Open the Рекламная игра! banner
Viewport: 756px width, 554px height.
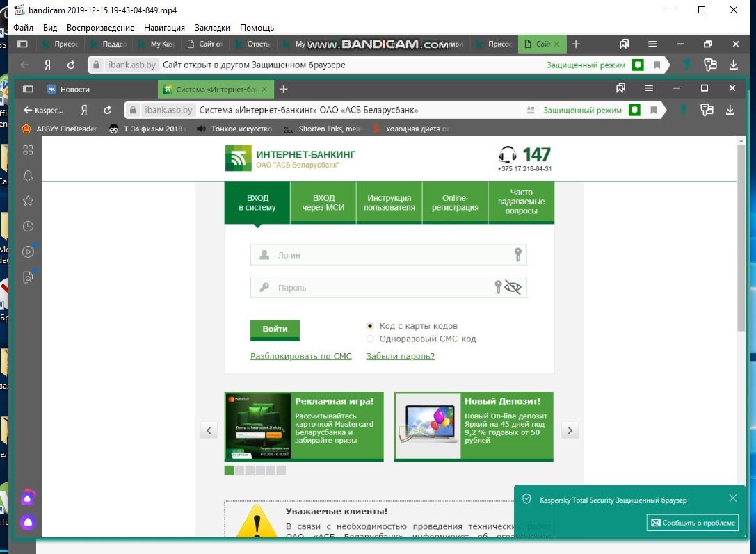tap(304, 427)
